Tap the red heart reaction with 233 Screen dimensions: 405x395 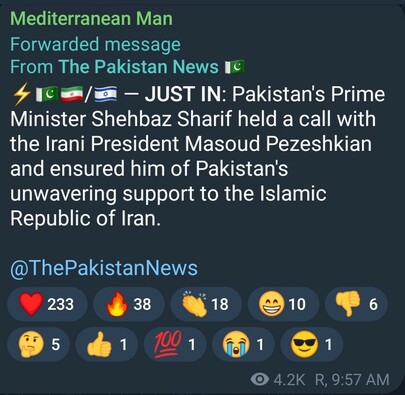tap(47, 304)
